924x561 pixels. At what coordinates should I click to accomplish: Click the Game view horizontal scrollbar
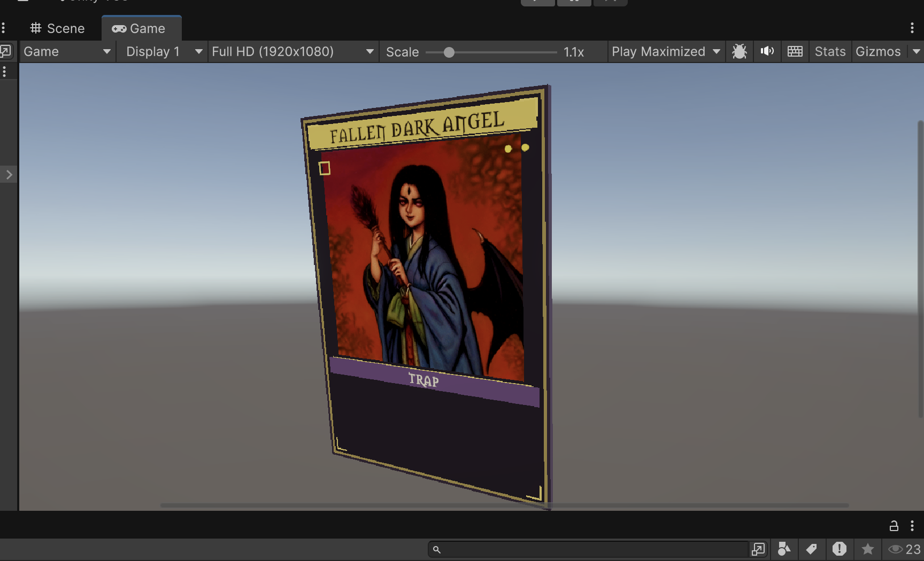504,505
